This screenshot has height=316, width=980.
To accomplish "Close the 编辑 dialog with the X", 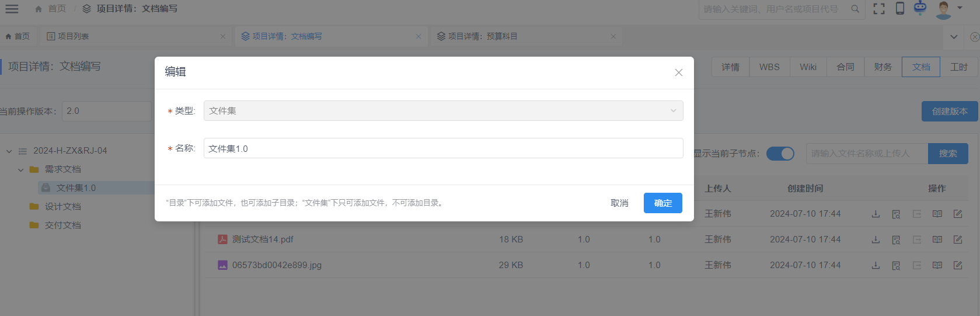I will (678, 72).
